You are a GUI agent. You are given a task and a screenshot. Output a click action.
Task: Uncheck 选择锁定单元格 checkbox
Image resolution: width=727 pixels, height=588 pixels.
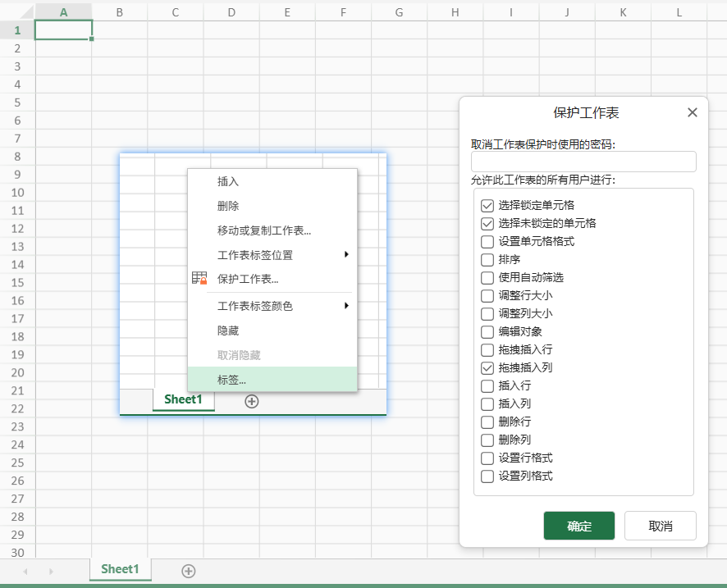(487, 205)
